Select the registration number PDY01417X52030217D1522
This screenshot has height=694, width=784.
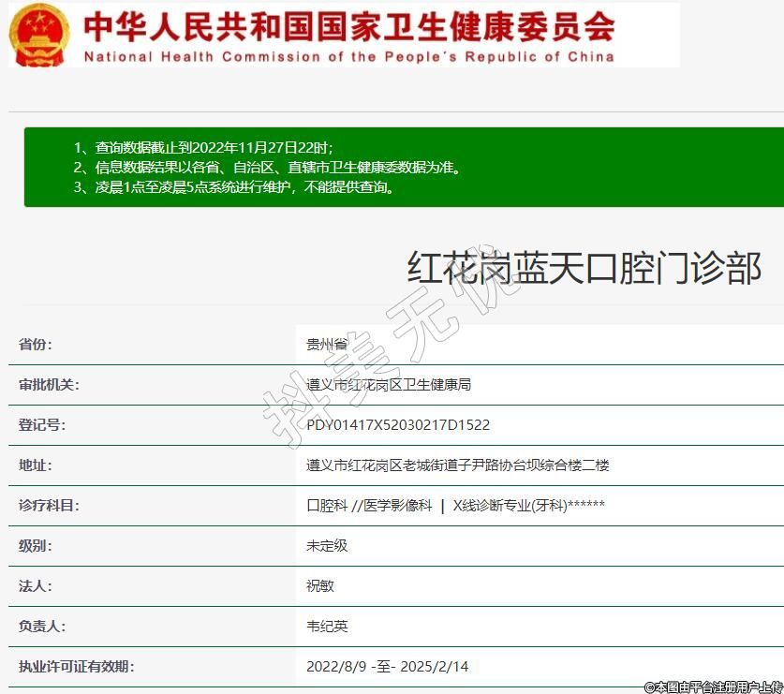click(398, 425)
